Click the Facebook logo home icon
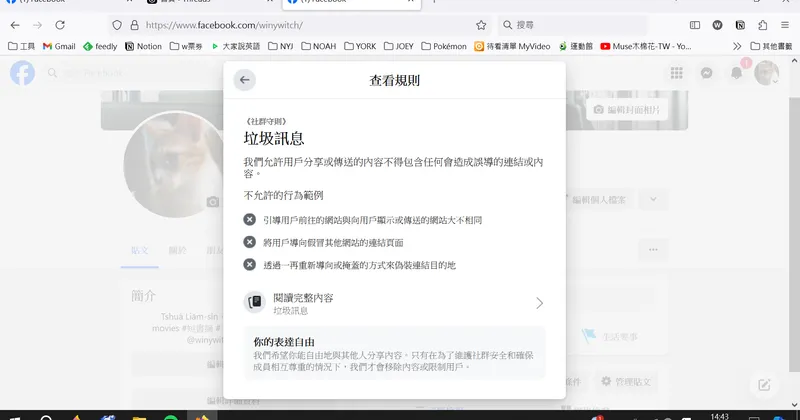This screenshot has width=800, height=420. [x=22, y=73]
